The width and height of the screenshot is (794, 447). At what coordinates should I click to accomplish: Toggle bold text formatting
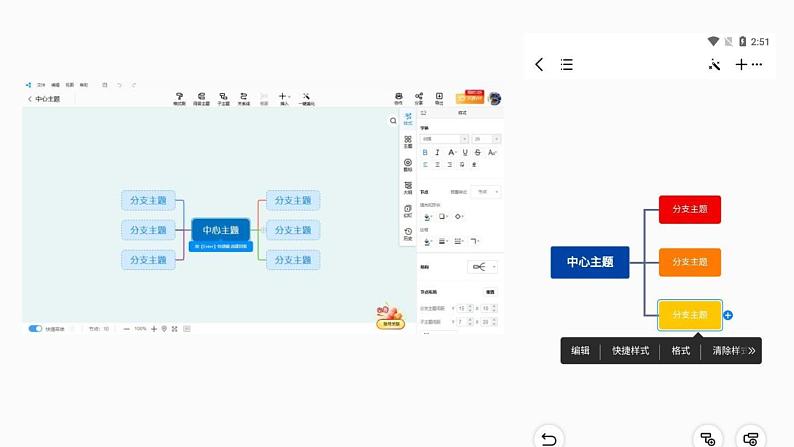click(x=425, y=152)
